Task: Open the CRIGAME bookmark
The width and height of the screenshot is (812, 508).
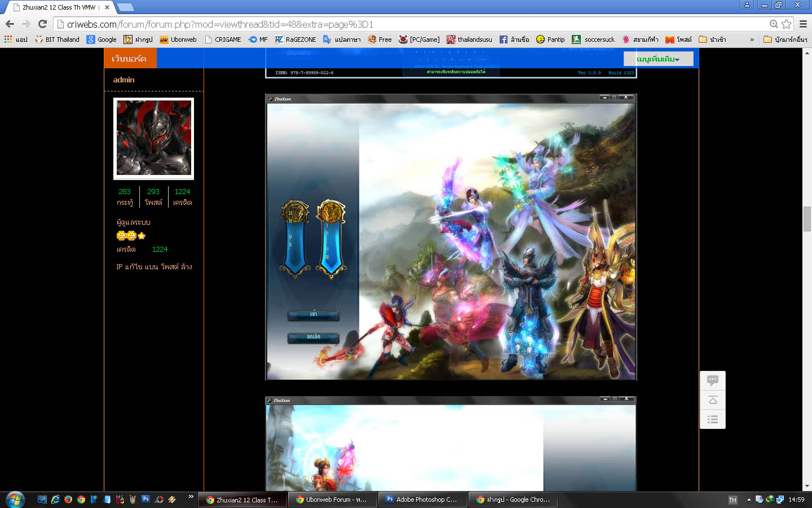Action: click(223, 40)
